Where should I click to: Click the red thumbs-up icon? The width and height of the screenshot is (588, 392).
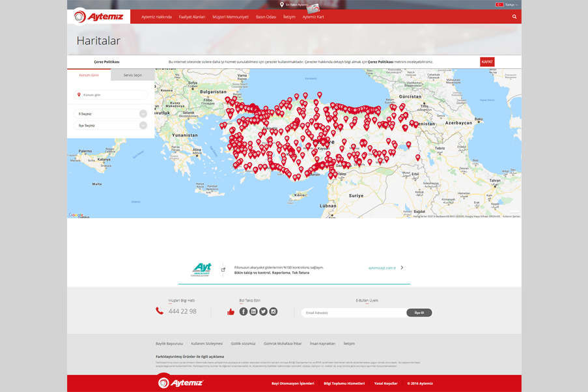231,312
